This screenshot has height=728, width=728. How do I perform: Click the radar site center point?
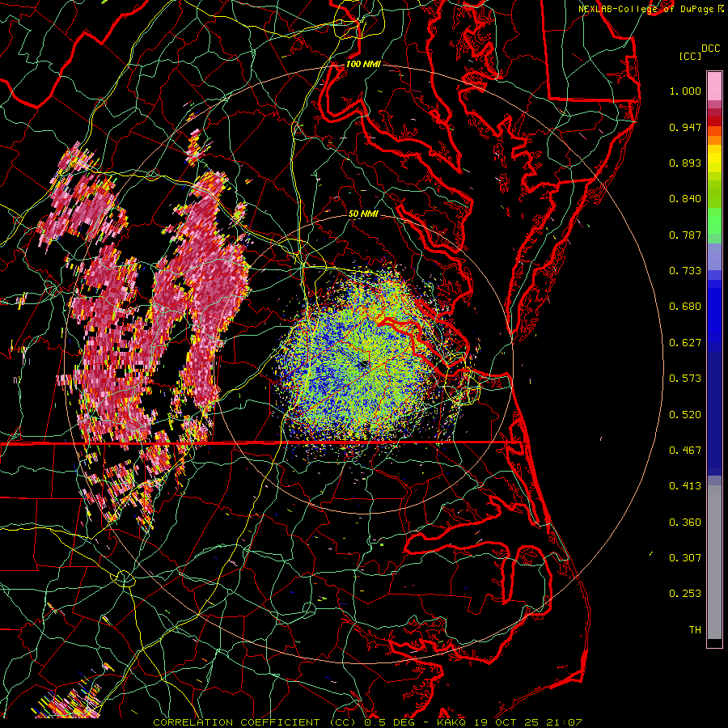(x=363, y=365)
